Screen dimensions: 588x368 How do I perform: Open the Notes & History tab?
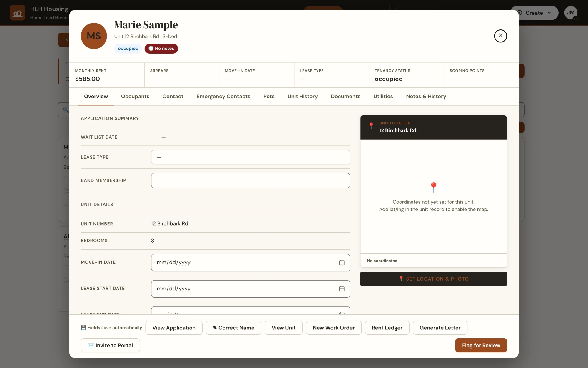point(426,96)
